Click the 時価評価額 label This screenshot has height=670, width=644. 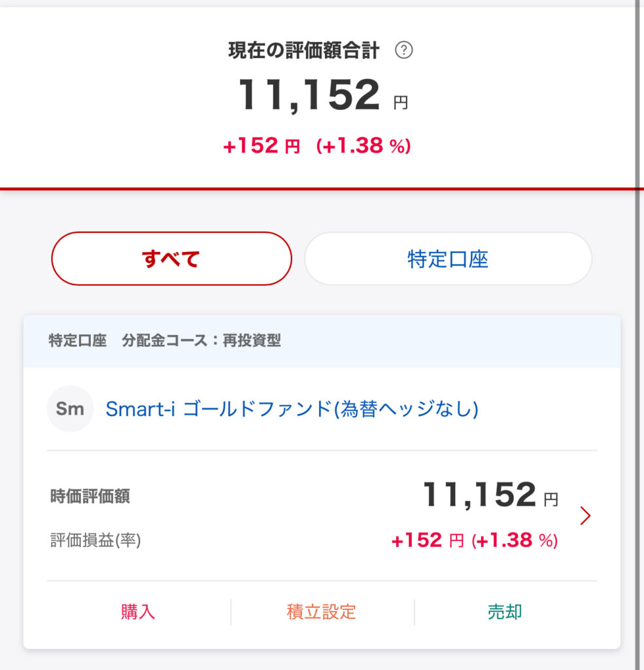pos(90,497)
